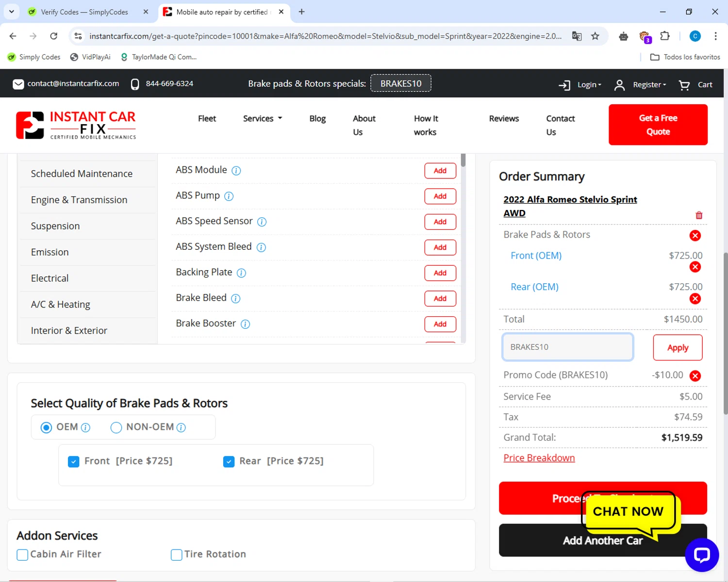Click the info icon next to ABS Pump
728x582 pixels.
point(229,196)
